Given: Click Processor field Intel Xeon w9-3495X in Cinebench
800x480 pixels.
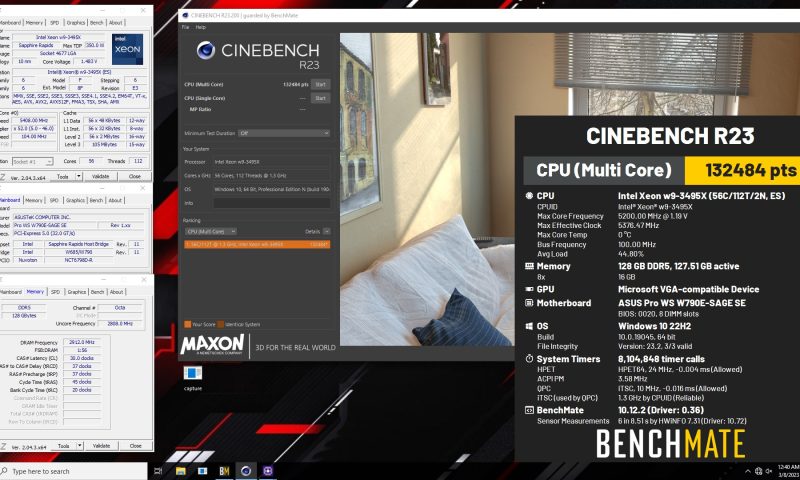Looking at the screenshot, I should (271, 162).
